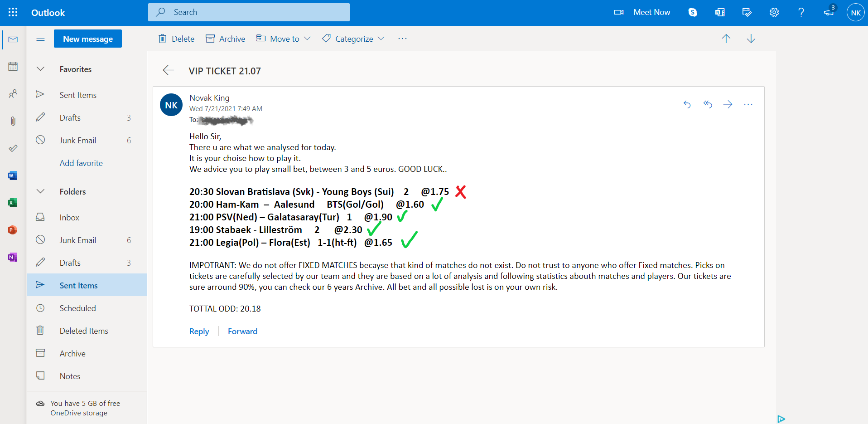Open Junk Email under Folders

click(87, 240)
